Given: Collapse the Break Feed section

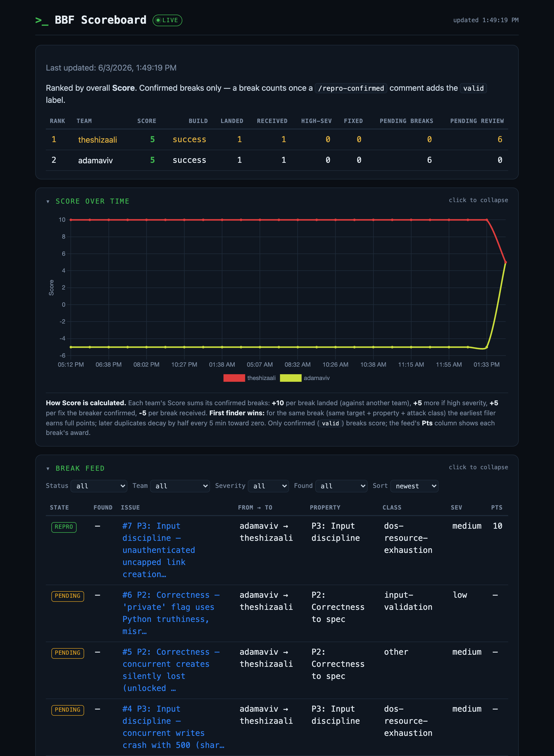Looking at the screenshot, I should (x=80, y=468).
